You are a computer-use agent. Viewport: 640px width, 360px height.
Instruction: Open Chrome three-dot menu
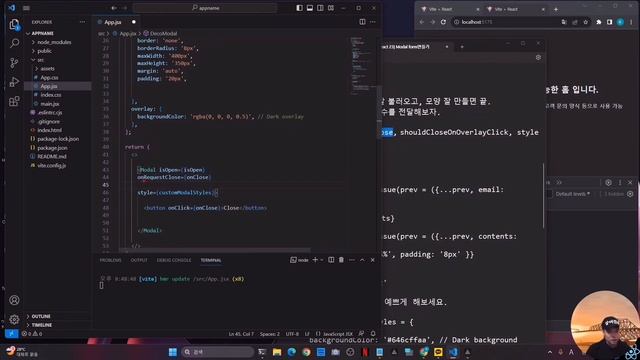pyautogui.click(x=631, y=22)
